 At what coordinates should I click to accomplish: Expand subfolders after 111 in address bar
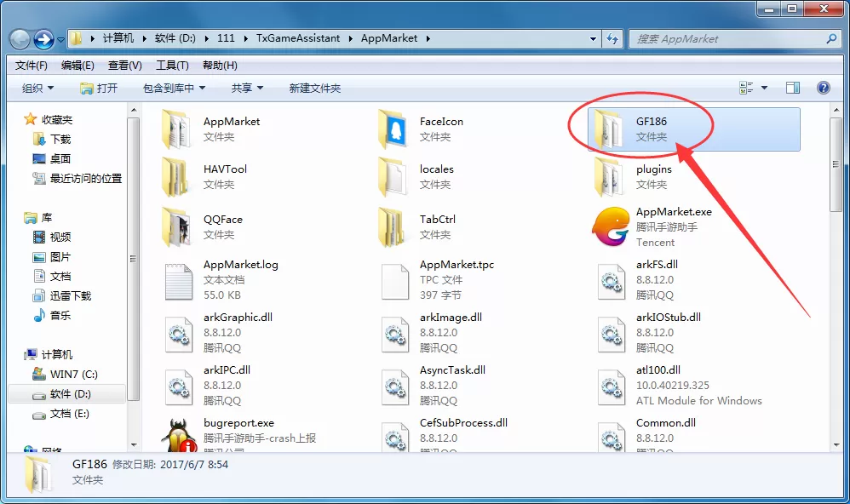pyautogui.click(x=246, y=38)
